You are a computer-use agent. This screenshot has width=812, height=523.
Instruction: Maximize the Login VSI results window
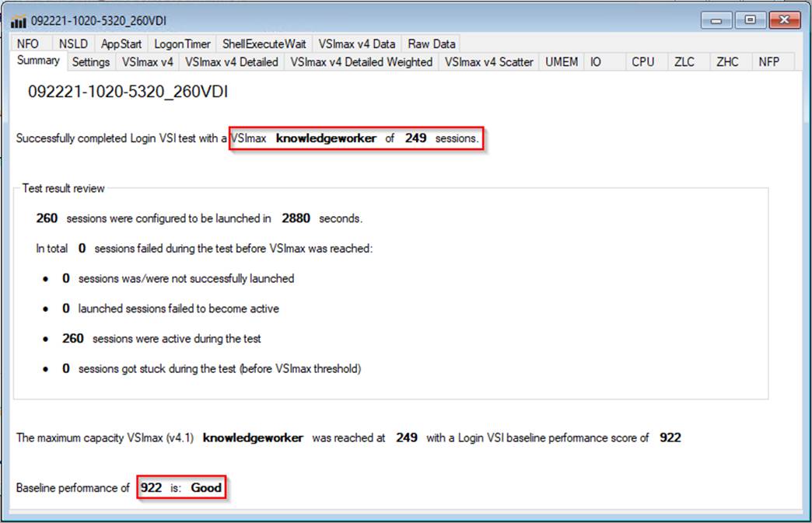pos(750,20)
